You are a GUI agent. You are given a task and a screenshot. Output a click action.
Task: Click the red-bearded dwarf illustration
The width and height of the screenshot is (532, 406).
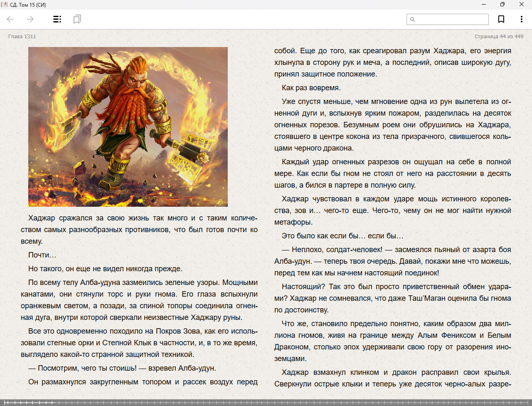(x=128, y=126)
